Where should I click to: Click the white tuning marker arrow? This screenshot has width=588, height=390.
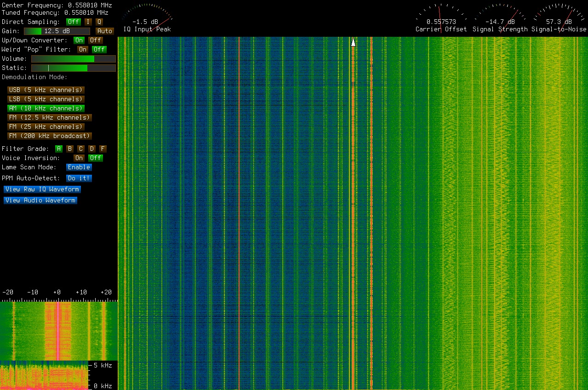tap(353, 42)
